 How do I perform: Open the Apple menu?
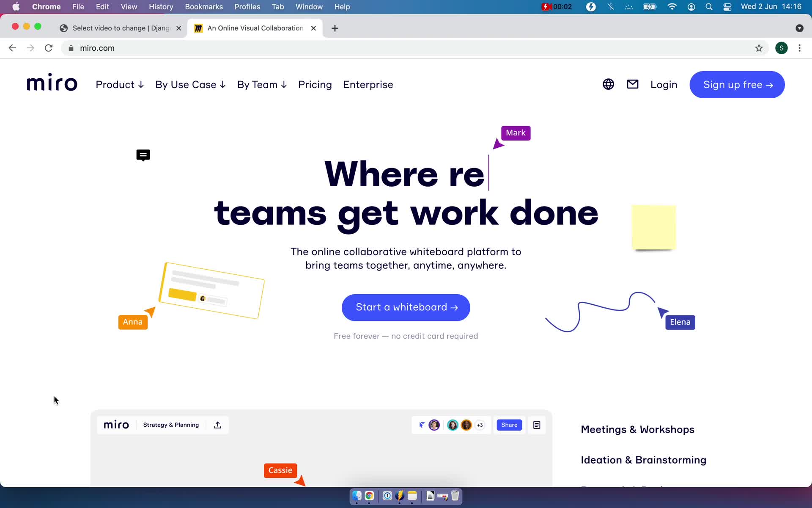pyautogui.click(x=16, y=7)
